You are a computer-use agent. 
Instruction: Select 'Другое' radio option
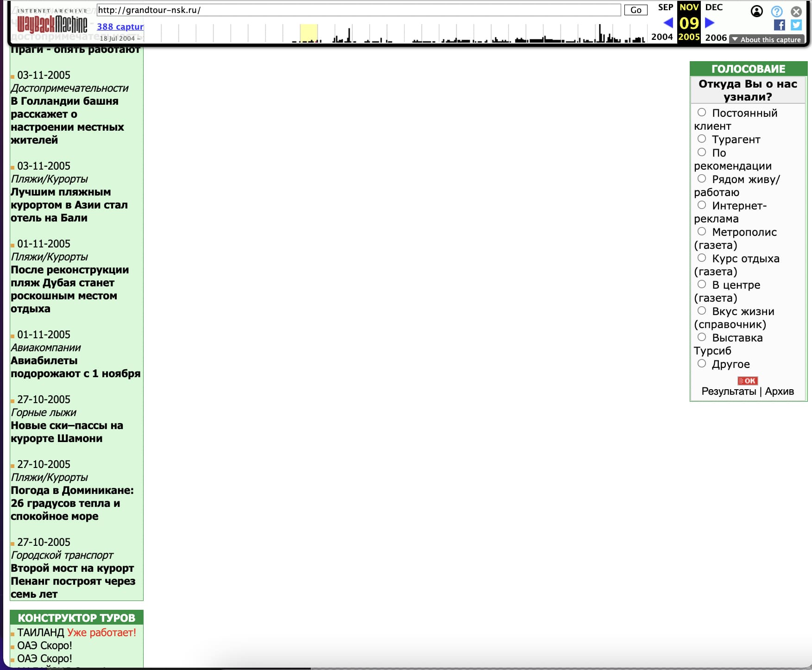pyautogui.click(x=702, y=363)
